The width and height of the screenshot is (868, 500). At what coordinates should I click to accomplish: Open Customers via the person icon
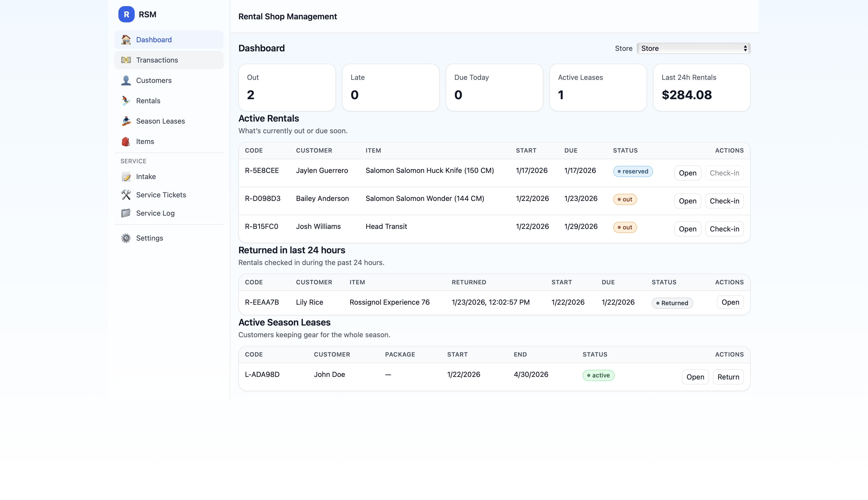(x=126, y=80)
